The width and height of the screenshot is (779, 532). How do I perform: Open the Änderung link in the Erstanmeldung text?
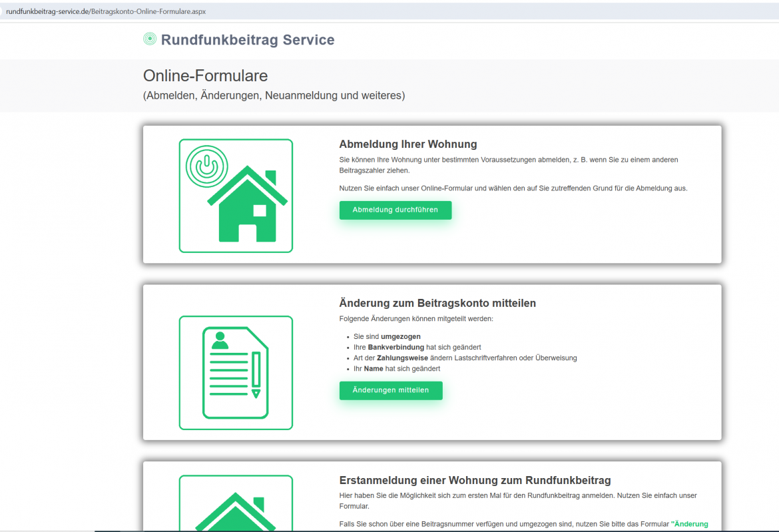tap(692, 524)
